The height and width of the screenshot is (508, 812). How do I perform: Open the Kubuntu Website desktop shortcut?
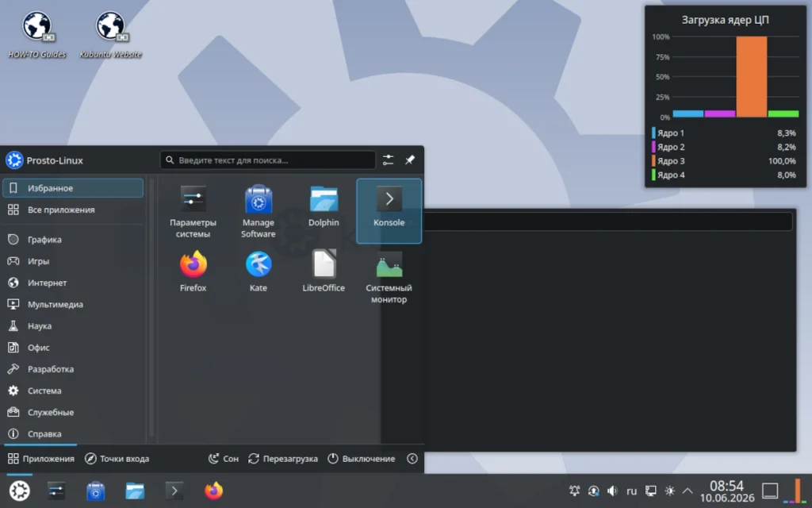coord(110,34)
